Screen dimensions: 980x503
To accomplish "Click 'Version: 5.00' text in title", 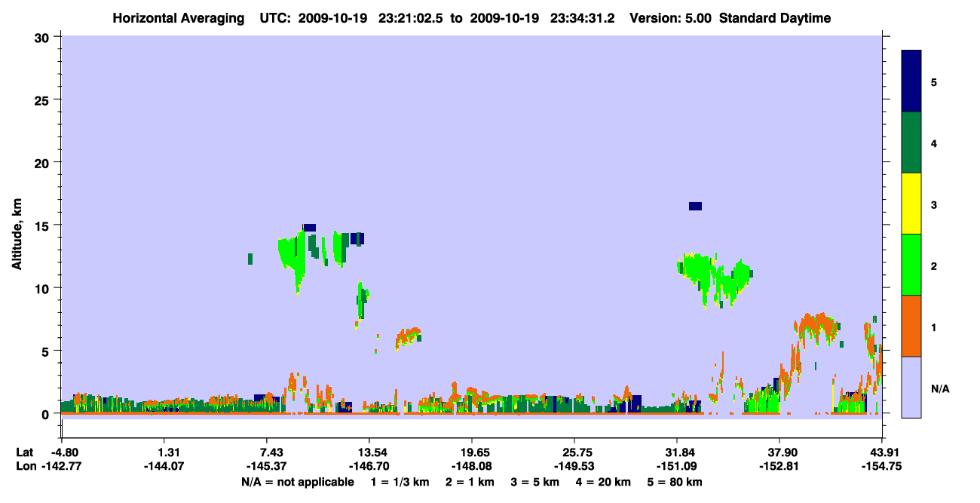I will (672, 18).
